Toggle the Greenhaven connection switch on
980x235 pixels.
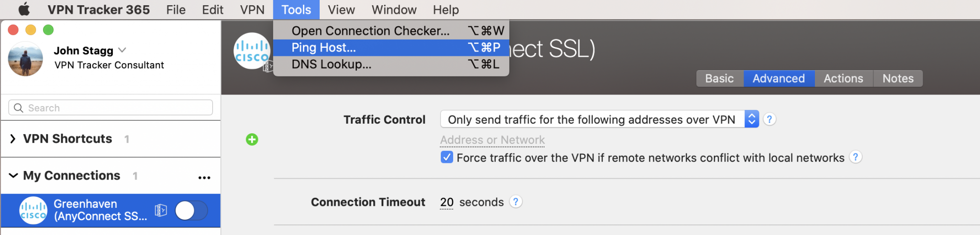(x=191, y=210)
